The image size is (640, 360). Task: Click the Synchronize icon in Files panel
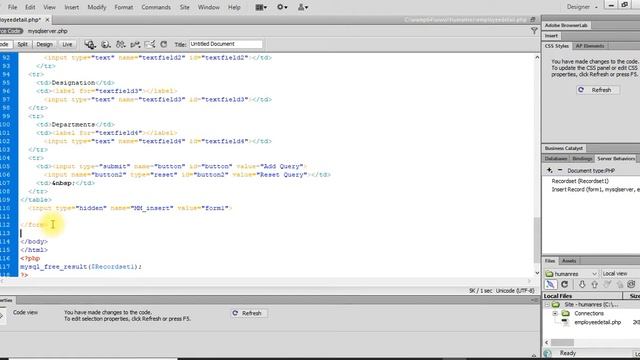pos(631,284)
